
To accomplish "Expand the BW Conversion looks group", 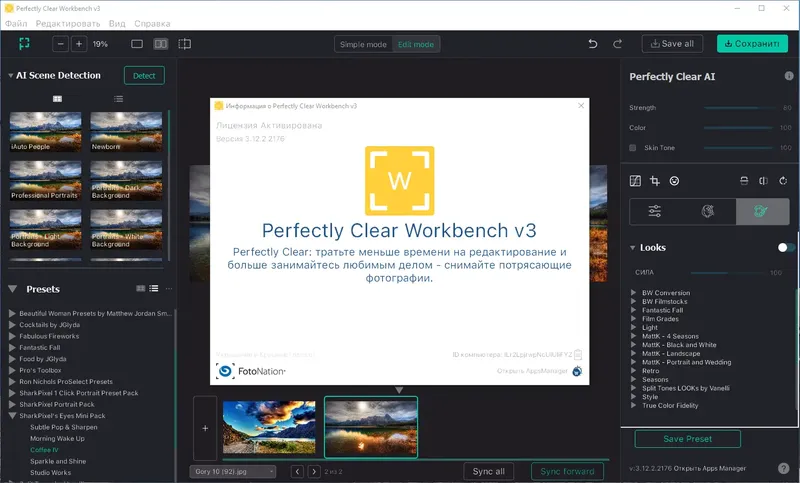I will pyautogui.click(x=633, y=293).
